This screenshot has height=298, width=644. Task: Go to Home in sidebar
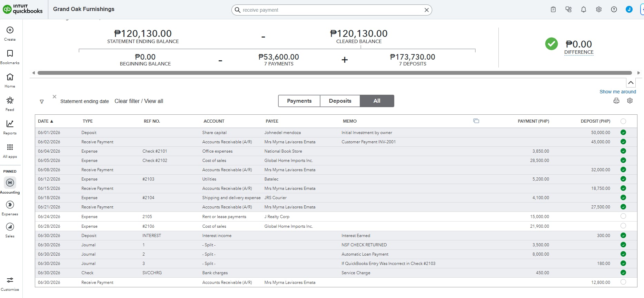coord(10,81)
